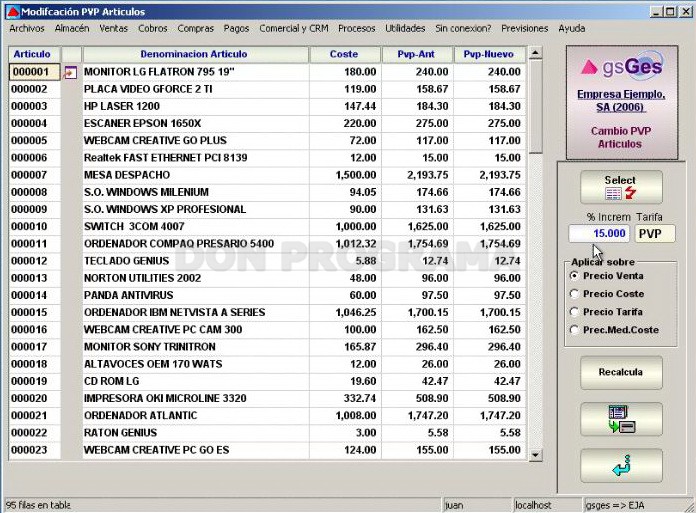Open the Comercial y CRM menu

tap(294, 28)
